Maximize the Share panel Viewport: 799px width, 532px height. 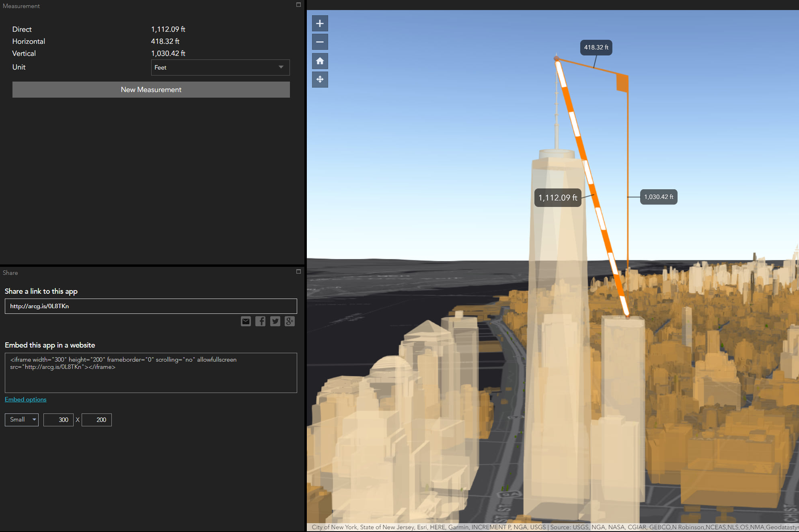[x=298, y=272]
